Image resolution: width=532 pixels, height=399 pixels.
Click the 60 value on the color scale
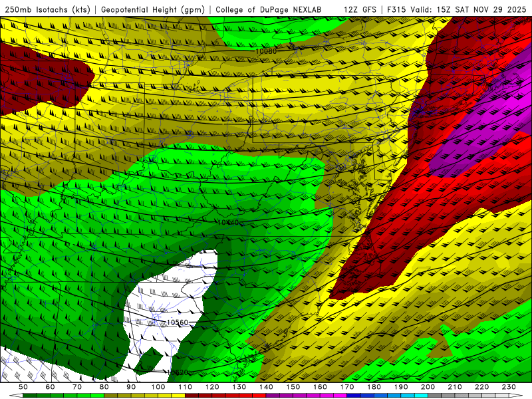click(x=51, y=387)
